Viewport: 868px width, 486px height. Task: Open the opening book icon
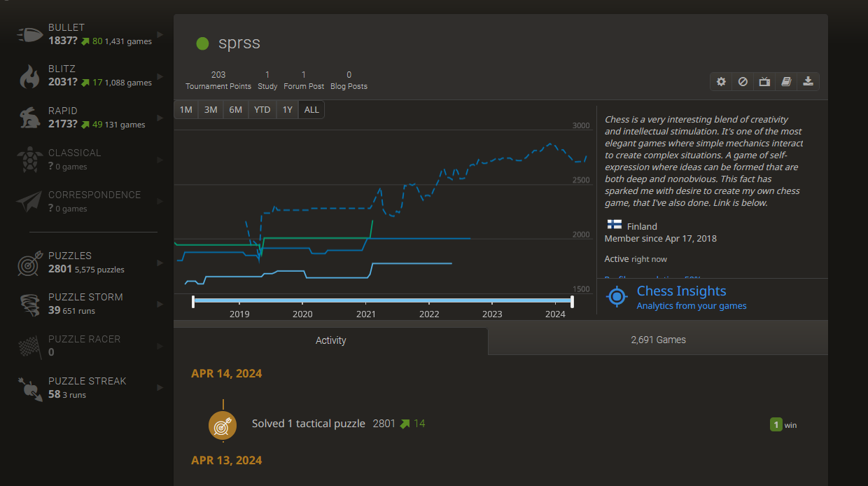coord(786,82)
